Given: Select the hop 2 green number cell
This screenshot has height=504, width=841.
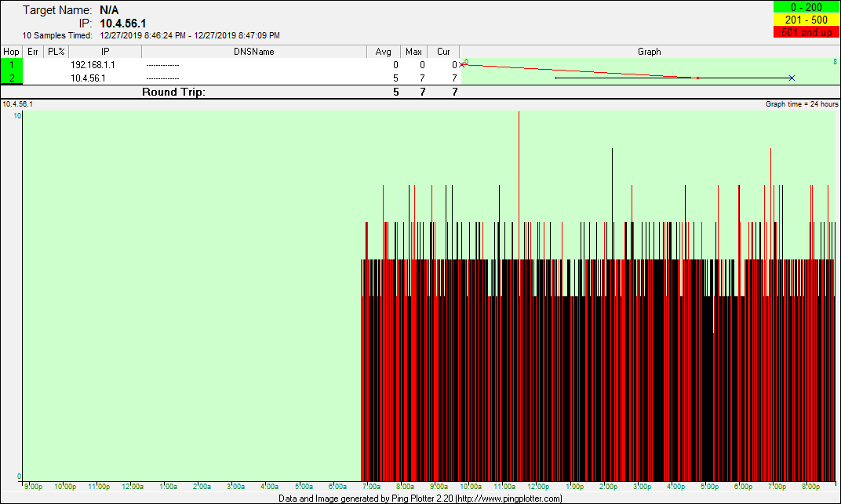Looking at the screenshot, I should click(x=12, y=78).
